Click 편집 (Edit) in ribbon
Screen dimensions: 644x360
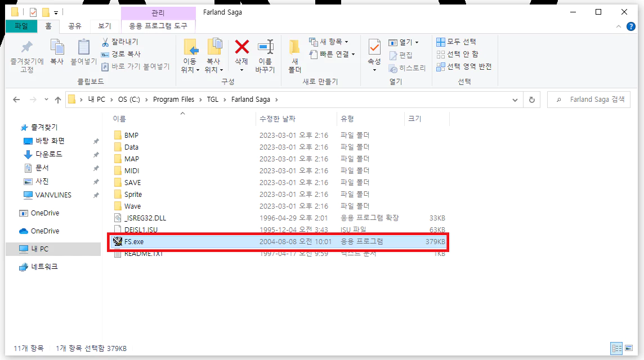pyautogui.click(x=401, y=55)
